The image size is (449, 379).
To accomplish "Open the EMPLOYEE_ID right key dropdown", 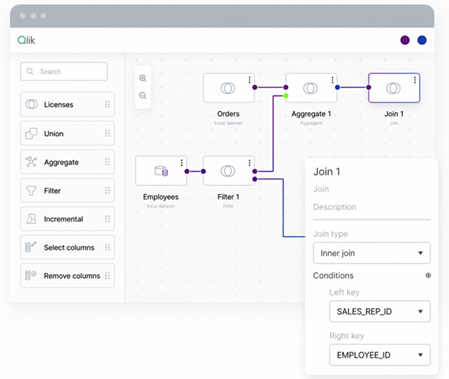I will pyautogui.click(x=380, y=355).
